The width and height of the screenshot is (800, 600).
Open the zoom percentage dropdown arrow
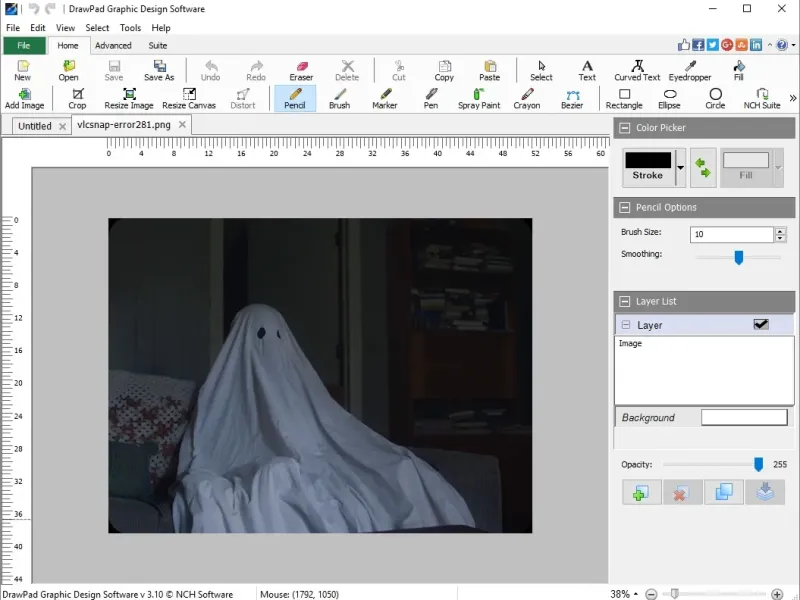coord(636,594)
